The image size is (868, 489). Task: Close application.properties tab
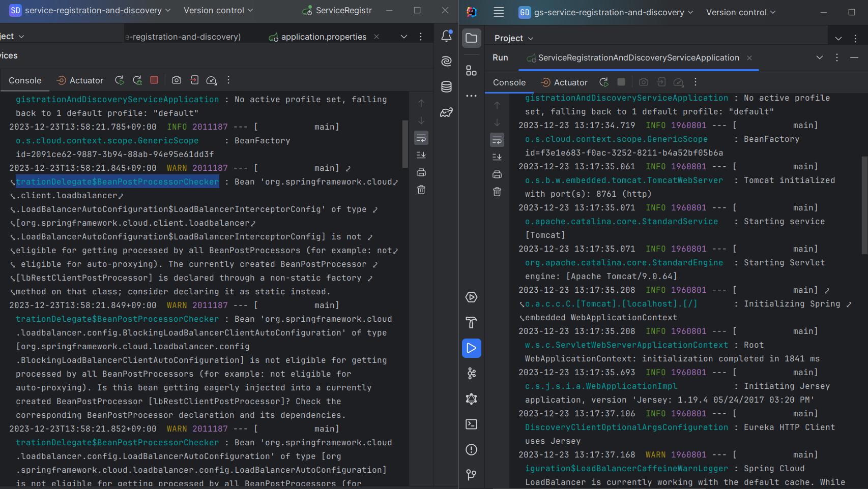coord(377,37)
